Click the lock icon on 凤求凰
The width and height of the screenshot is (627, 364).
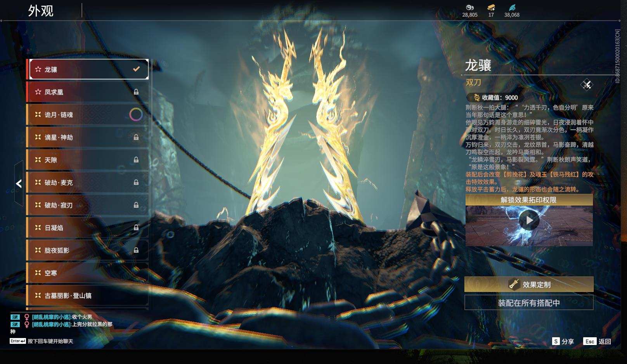136,92
